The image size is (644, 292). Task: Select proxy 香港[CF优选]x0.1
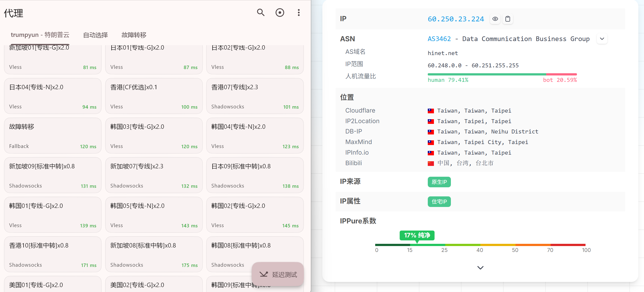(x=154, y=96)
